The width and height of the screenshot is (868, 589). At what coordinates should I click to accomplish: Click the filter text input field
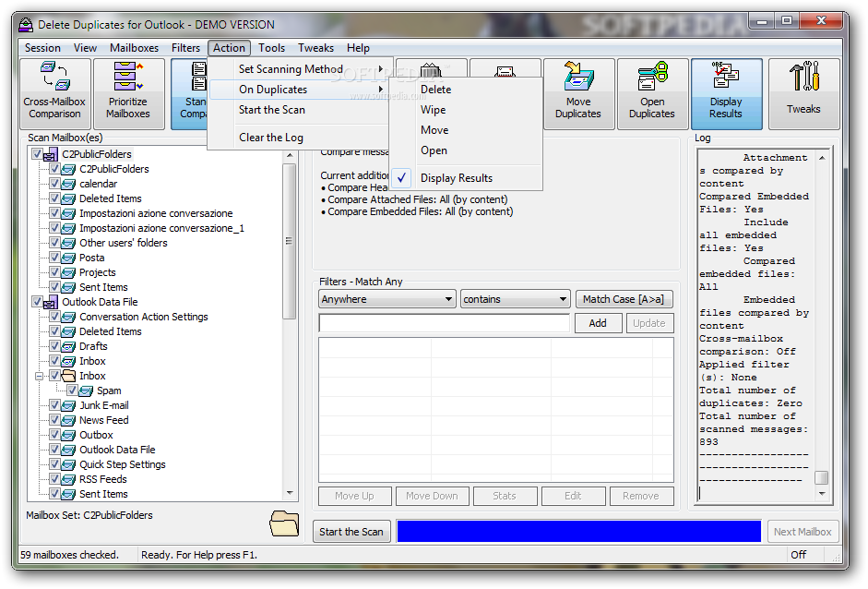(445, 323)
